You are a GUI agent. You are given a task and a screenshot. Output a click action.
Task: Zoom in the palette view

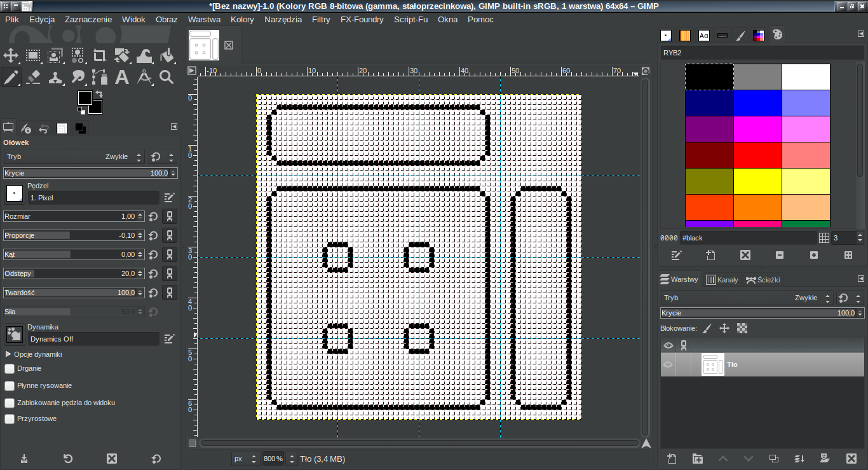pos(814,255)
